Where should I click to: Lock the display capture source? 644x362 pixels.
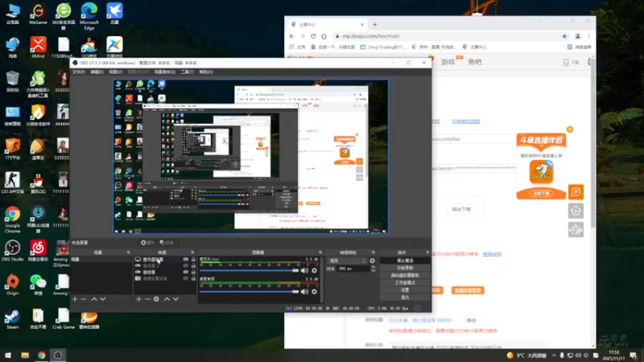193,259
